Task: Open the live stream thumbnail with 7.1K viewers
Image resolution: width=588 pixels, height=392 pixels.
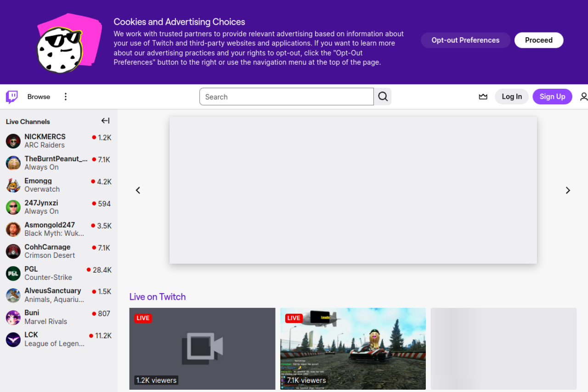Action: pyautogui.click(x=353, y=348)
